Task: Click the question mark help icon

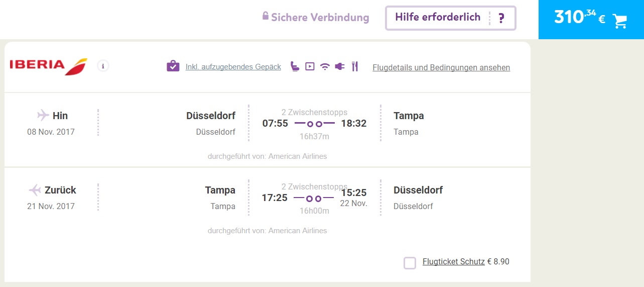Action: (501, 19)
